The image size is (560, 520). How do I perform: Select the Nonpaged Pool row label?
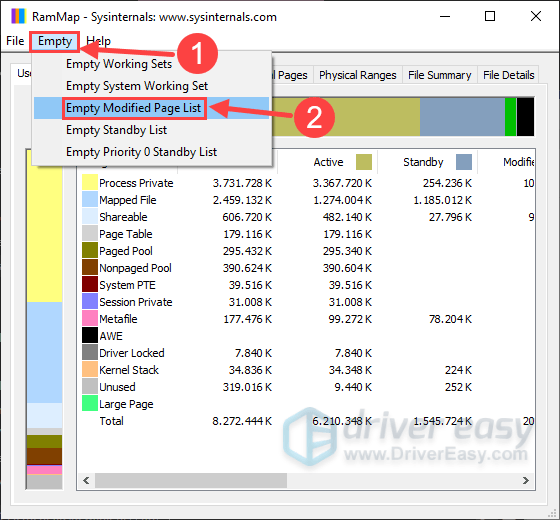pos(135,268)
